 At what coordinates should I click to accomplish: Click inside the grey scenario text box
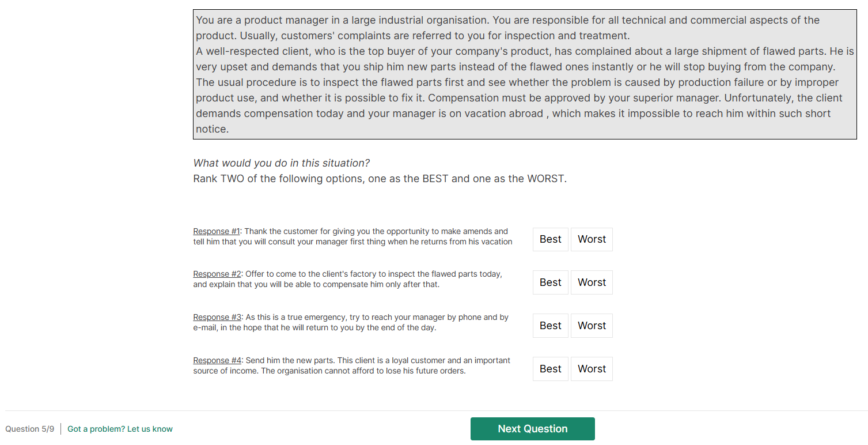[524, 74]
